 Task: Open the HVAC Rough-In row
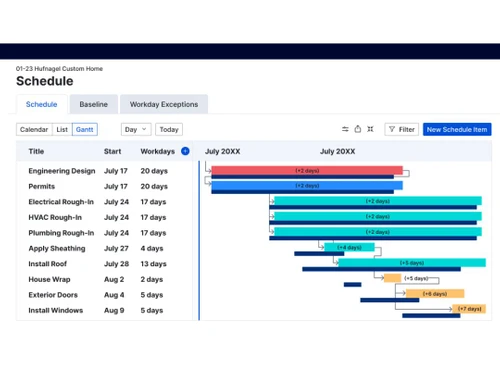(x=104, y=217)
